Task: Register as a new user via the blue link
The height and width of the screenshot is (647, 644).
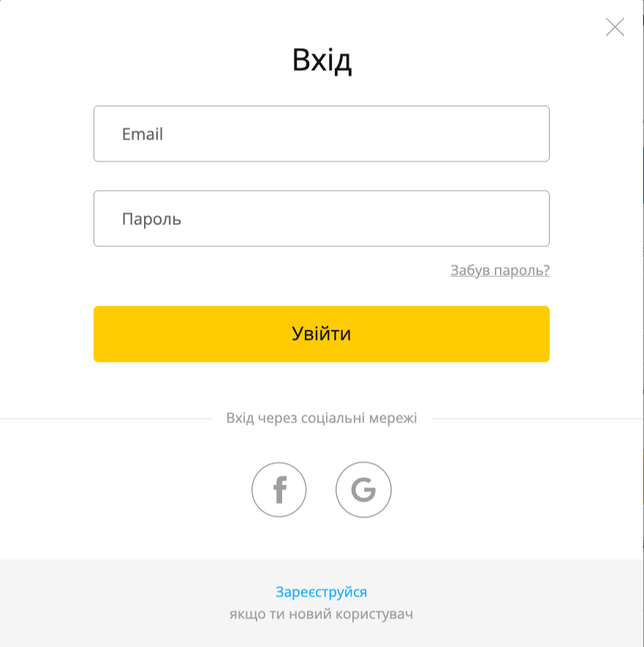Action: point(321,592)
